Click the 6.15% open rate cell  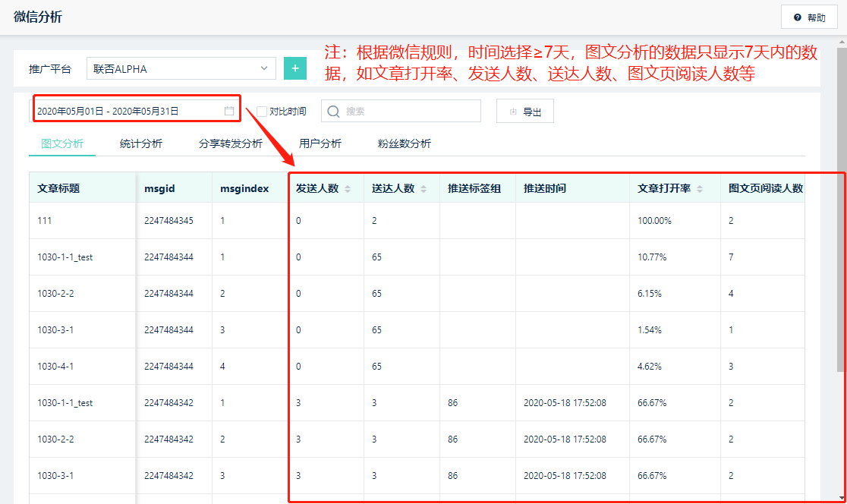coord(675,293)
